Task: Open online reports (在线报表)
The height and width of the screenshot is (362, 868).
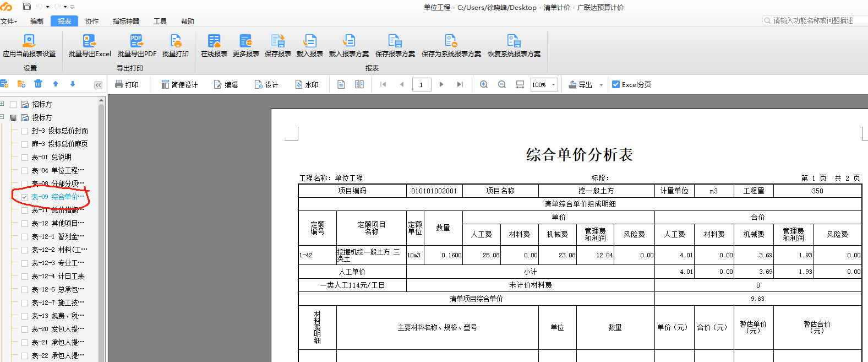Action: 214,46
